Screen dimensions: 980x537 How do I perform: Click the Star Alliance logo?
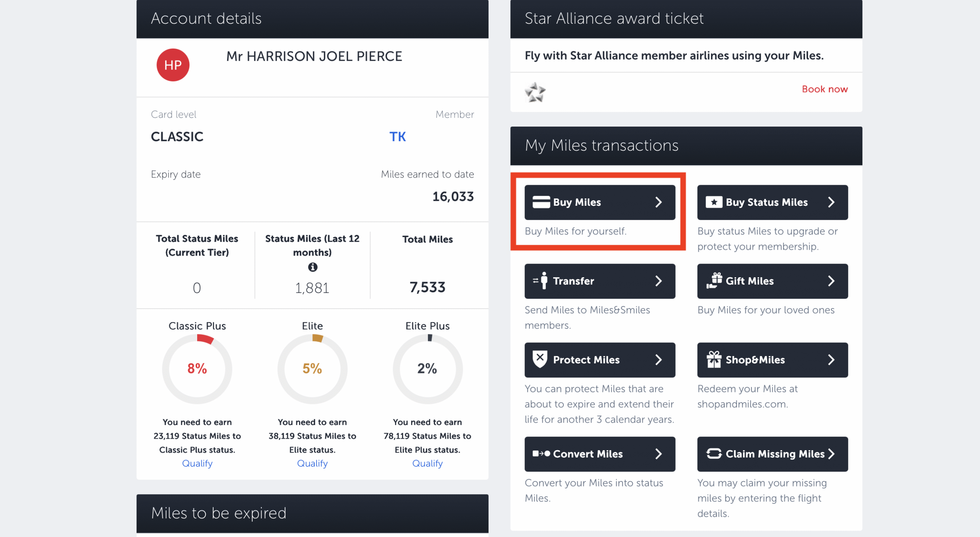tap(535, 92)
